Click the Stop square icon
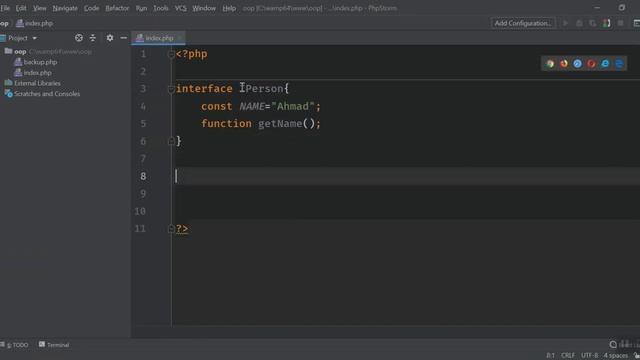Viewport: 640px width, 360px height. point(620,23)
